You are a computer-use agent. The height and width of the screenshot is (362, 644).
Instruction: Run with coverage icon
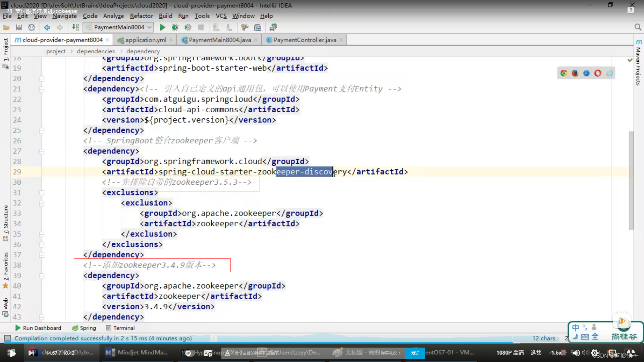click(188, 27)
